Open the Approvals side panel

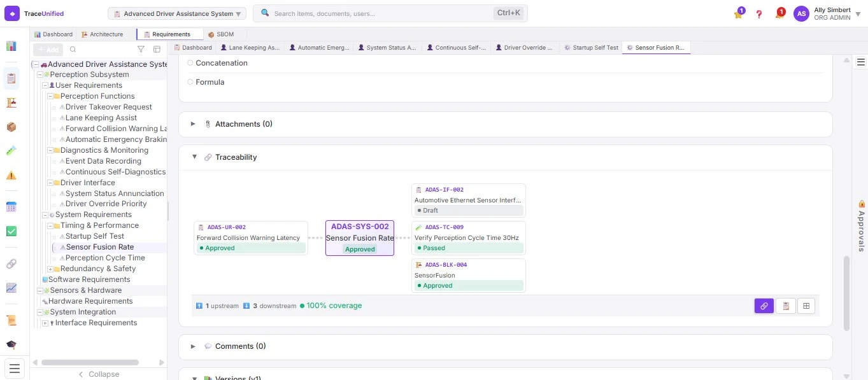tap(861, 226)
